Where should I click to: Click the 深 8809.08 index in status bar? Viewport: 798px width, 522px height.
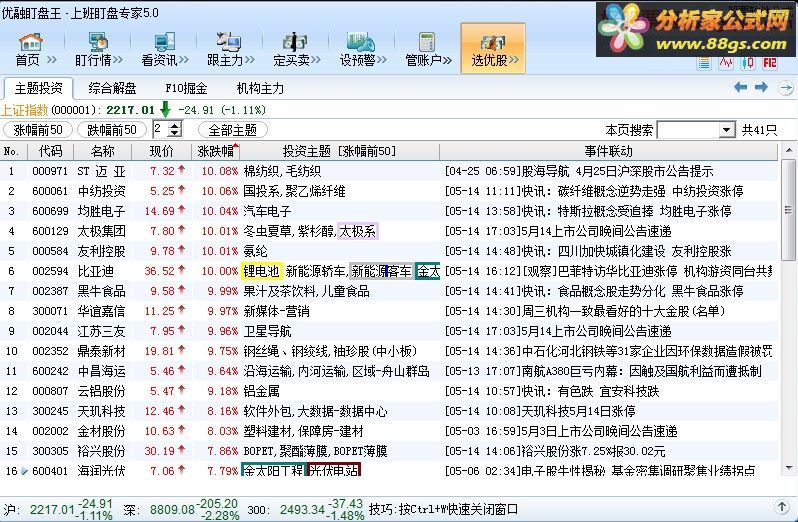pyautogui.click(x=181, y=509)
